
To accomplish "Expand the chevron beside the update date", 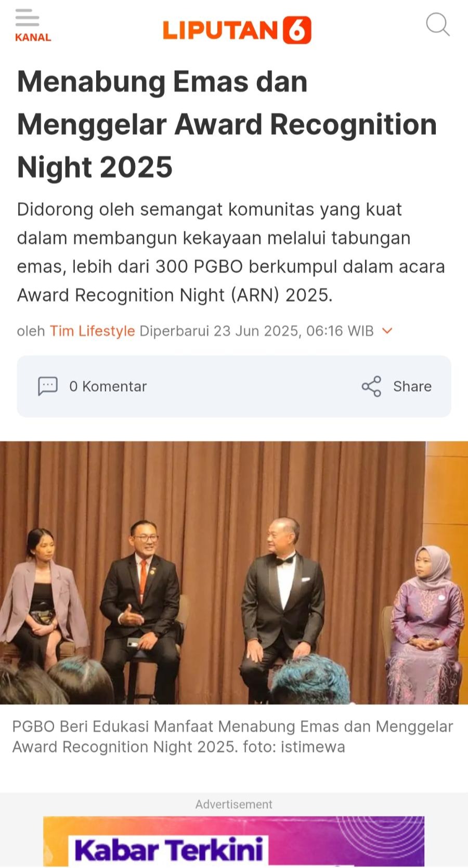I will tap(387, 331).
